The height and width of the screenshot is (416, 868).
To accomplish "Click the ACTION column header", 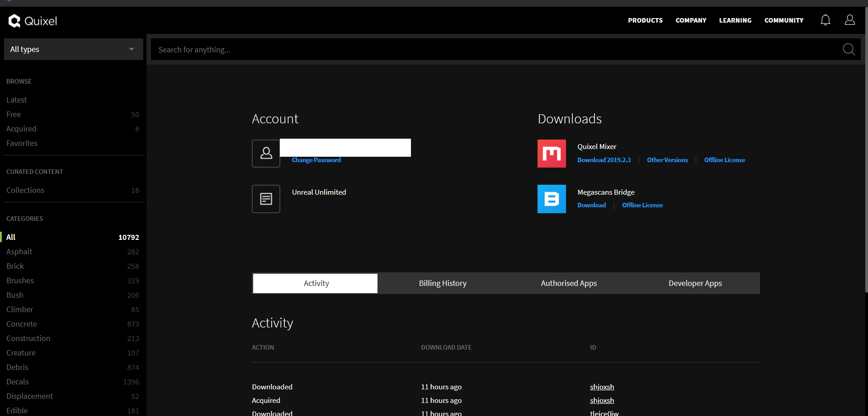I will click(x=263, y=347).
